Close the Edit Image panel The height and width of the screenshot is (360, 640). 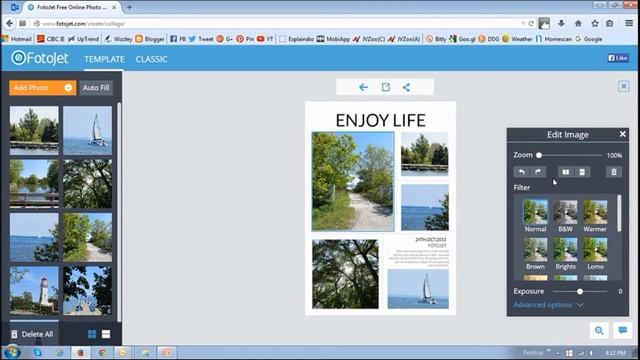tap(622, 134)
